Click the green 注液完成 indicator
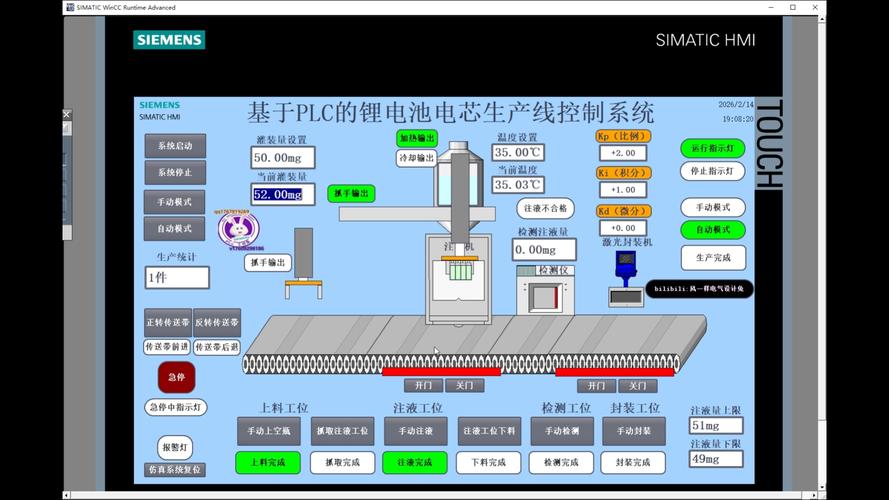Screen dimensions: 889x500 coord(415,463)
